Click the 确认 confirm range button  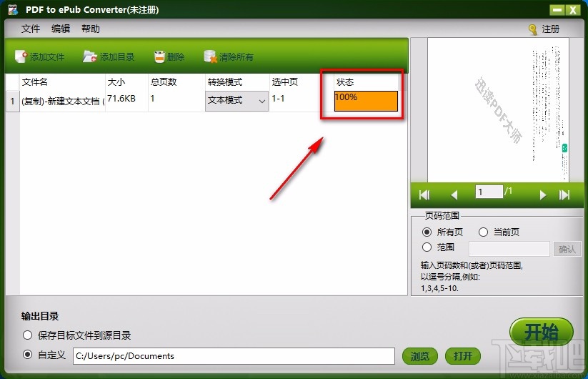coord(567,249)
